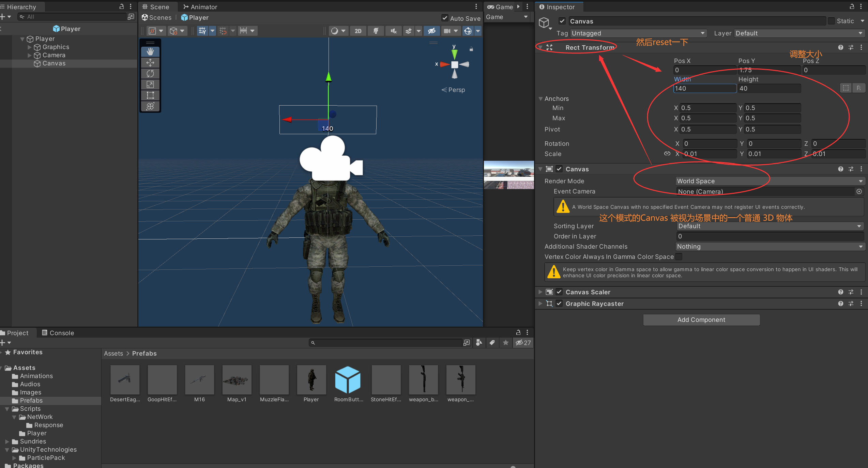Open Event Camera object picker
This screenshot has width=868, height=468.
859,191
